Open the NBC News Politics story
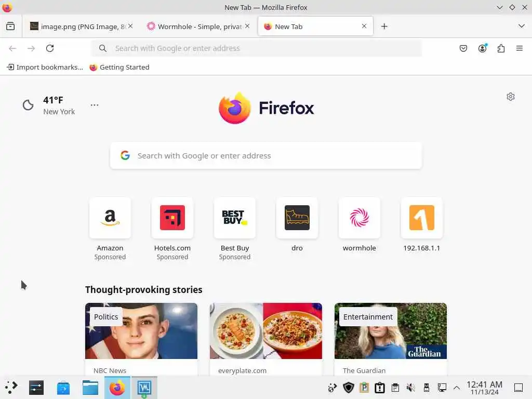This screenshot has height=399, width=532. [141, 339]
